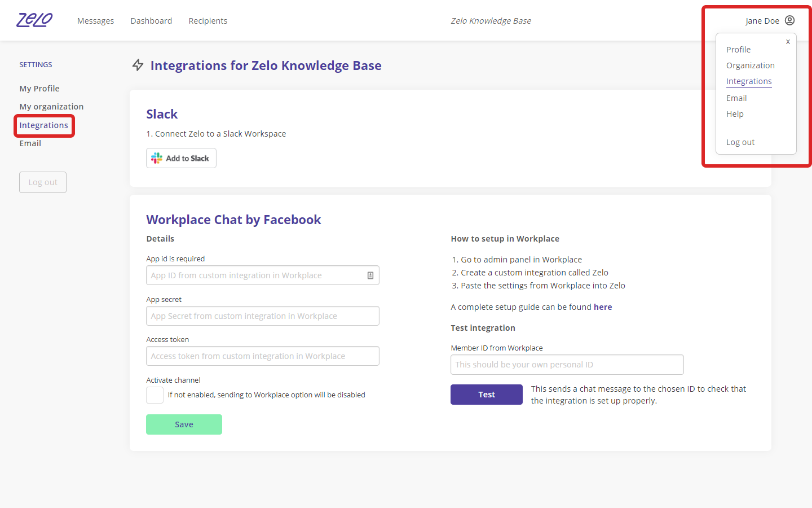
Task: Choose Organization in the user dropdown menu
Action: tap(751, 65)
